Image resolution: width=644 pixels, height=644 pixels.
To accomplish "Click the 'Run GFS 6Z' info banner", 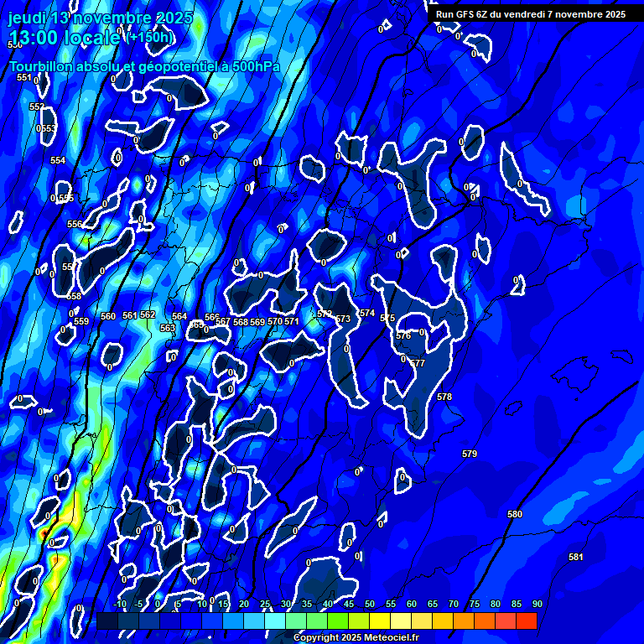I will [530, 14].
